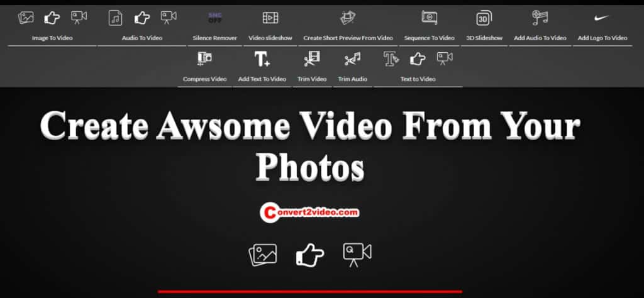Image resolution: width=644 pixels, height=298 pixels.
Task: Click the Sequence To Video icon
Action: click(429, 18)
